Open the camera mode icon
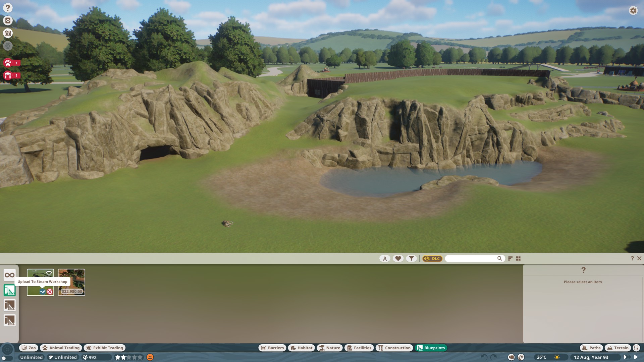The width and height of the screenshot is (644, 362). coord(511,357)
